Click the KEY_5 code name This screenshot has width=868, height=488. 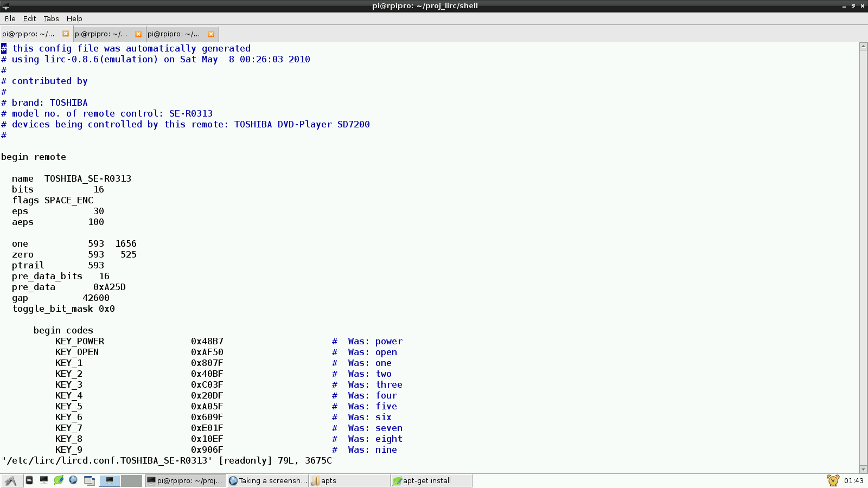coord(69,406)
